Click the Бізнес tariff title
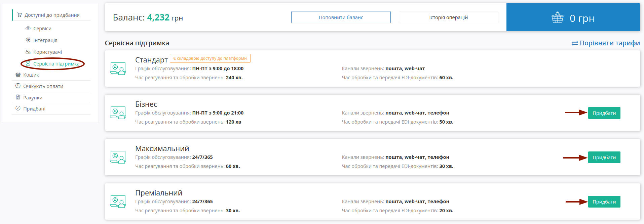The height and width of the screenshot is (224, 644). [146, 104]
